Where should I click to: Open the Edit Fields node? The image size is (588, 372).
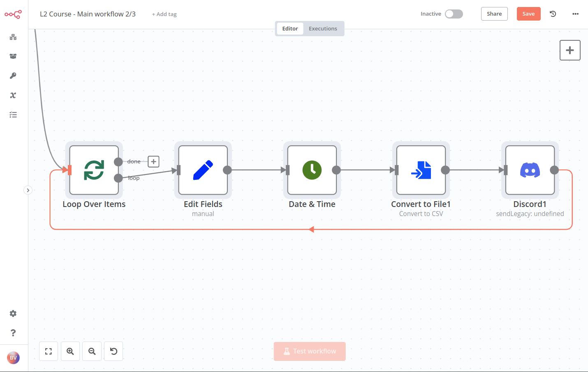coord(203,170)
